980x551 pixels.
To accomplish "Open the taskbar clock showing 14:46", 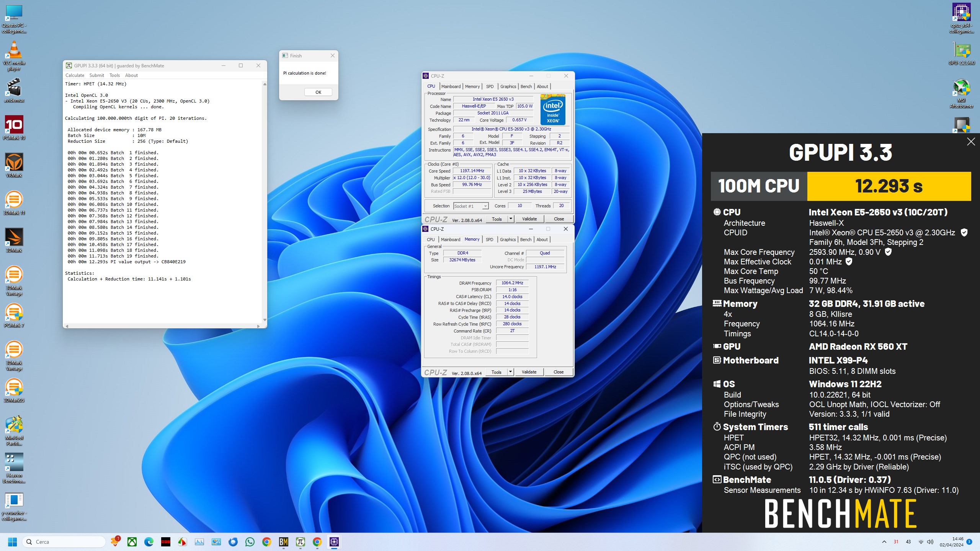I will 951,542.
